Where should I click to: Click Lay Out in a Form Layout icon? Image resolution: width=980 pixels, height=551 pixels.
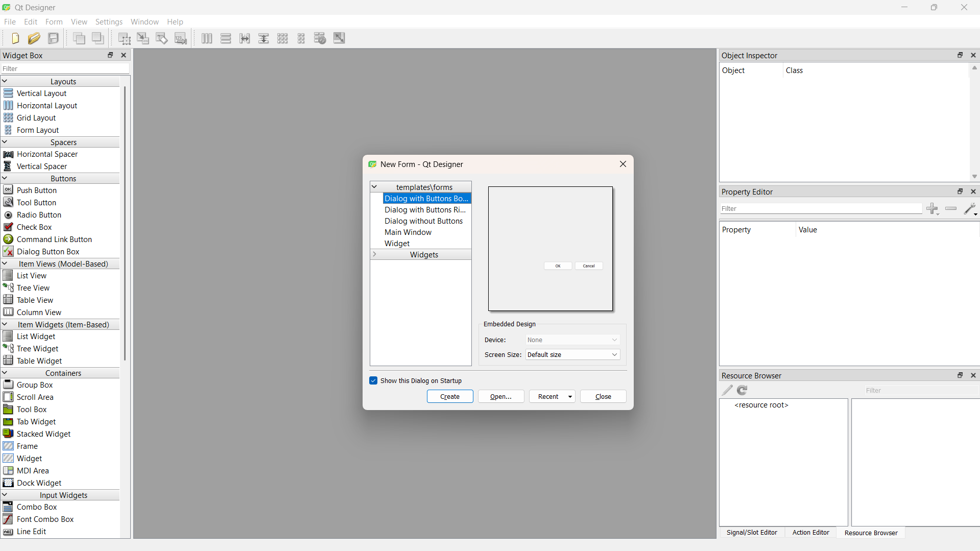point(301,38)
